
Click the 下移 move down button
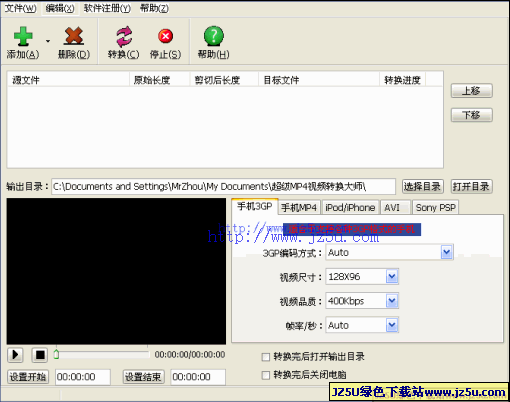pyautogui.click(x=471, y=115)
